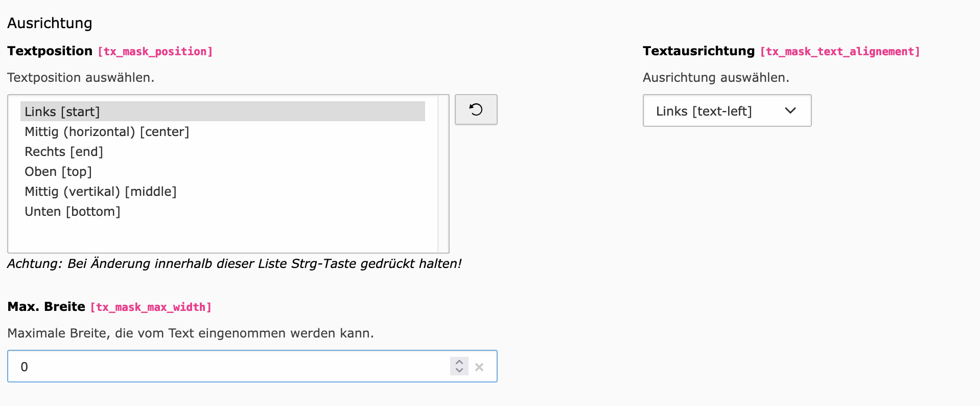The image size is (980, 406).
Task: Increase Max. Breite with the up arrow
Action: point(459,362)
